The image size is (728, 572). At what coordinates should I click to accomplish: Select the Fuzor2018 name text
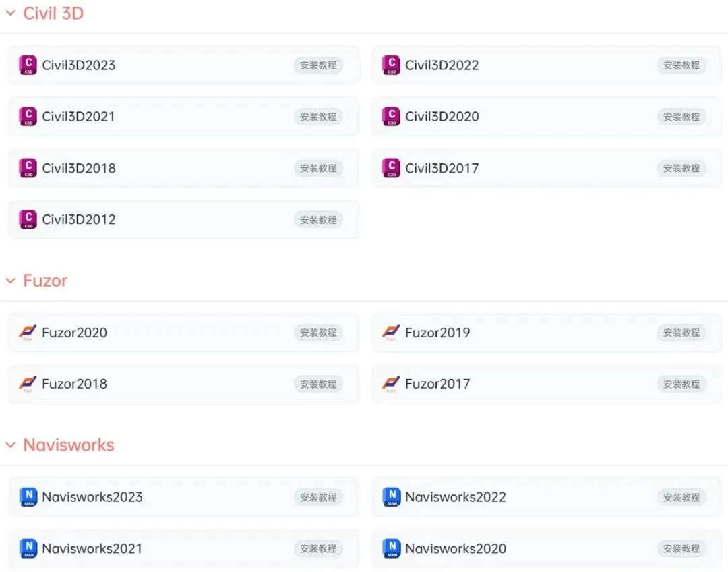point(74,384)
